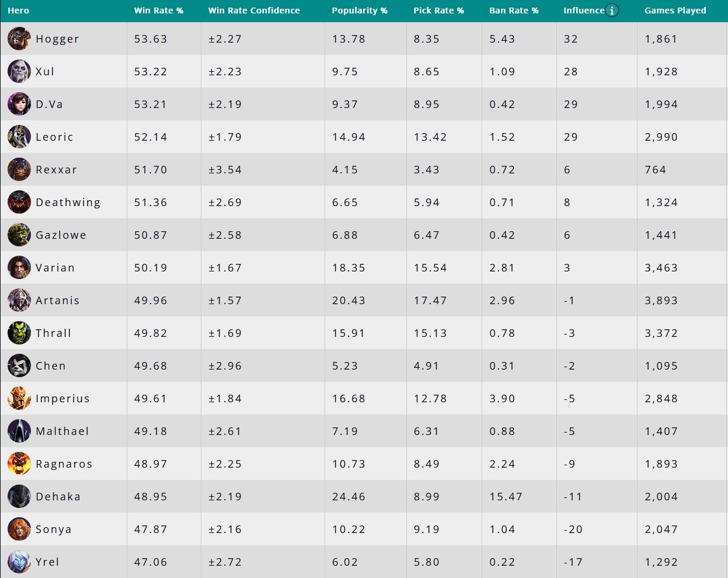728x578 pixels.
Task: Open the Chen hero name link
Action: [51, 366]
